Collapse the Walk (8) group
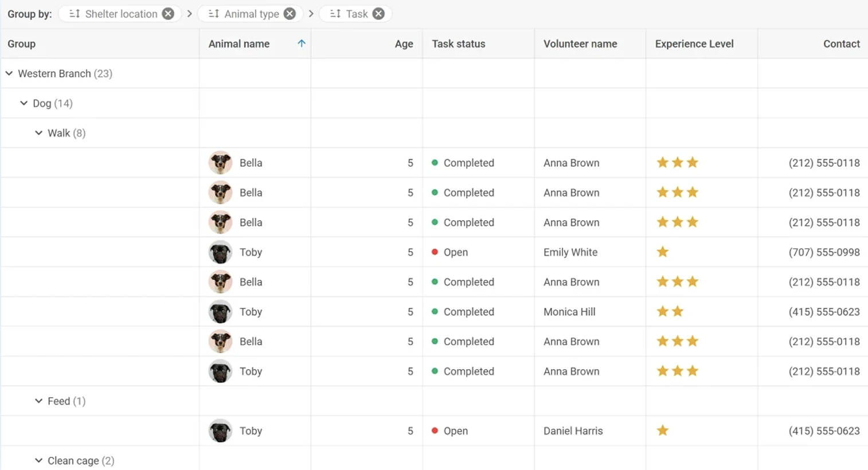 coord(38,133)
